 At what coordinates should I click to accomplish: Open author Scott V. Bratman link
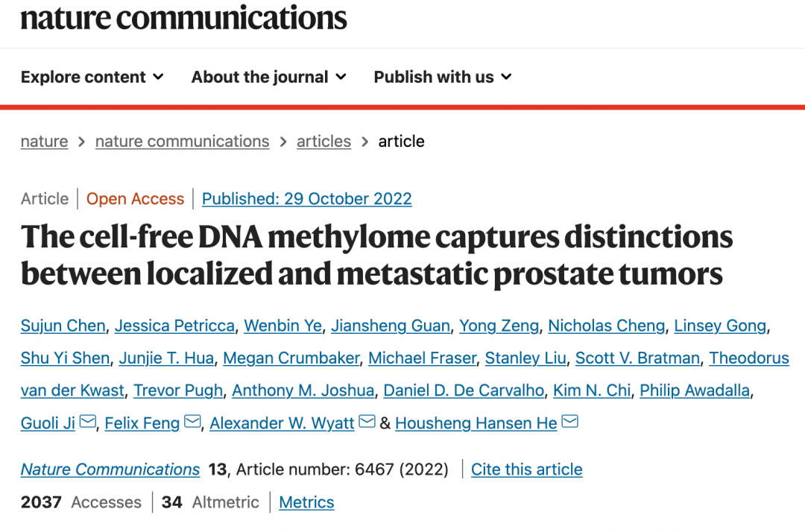coord(637,358)
